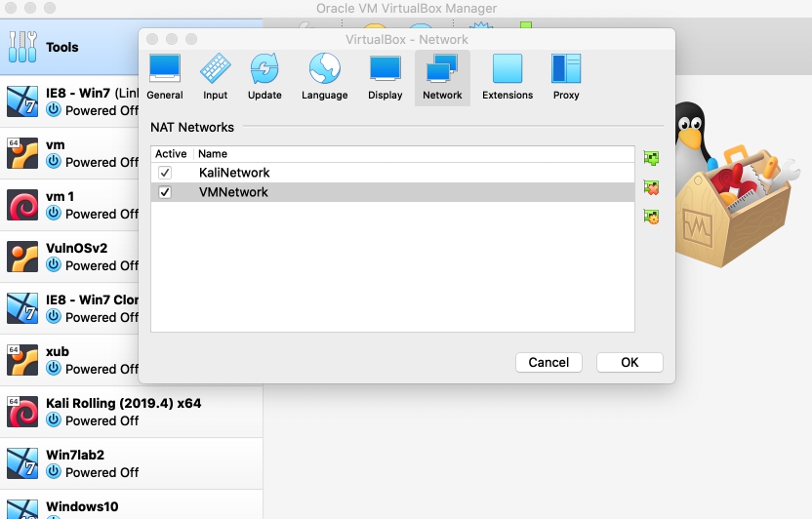Select the KaliNetwork row
Screen dimensions: 812x519
392,173
